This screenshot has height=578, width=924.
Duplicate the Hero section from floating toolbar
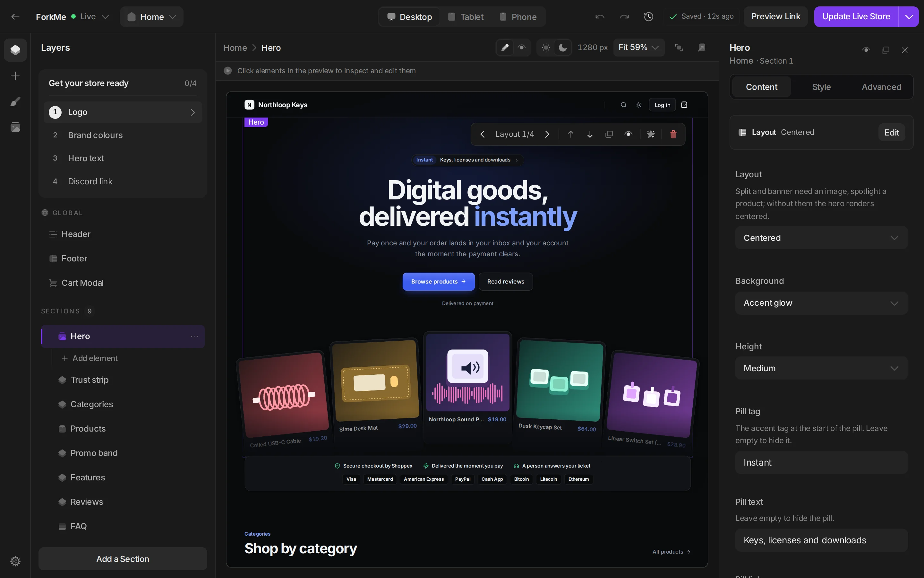(609, 134)
